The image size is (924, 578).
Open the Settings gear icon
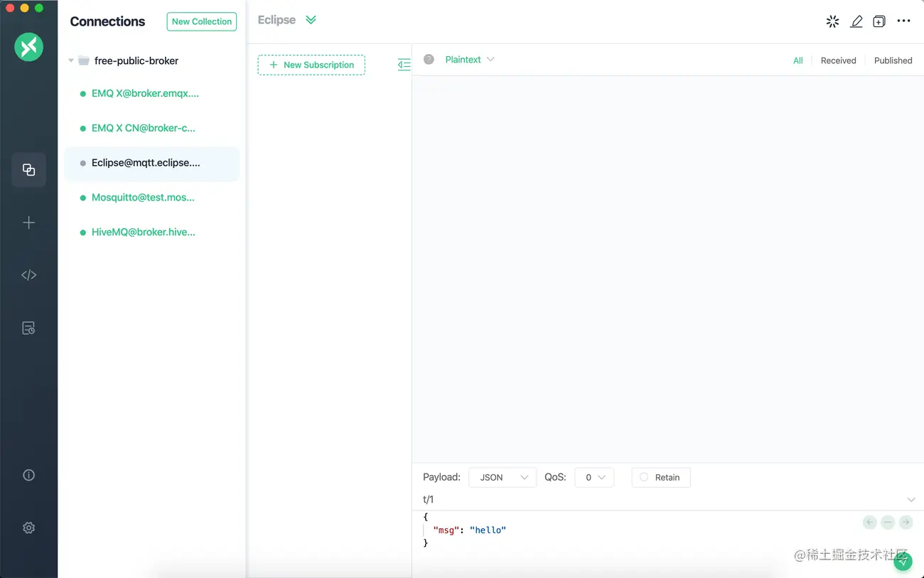pos(28,528)
